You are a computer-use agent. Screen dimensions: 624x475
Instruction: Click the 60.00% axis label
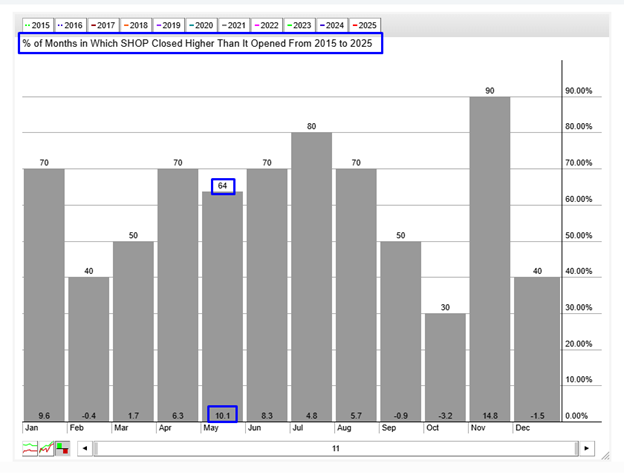579,199
